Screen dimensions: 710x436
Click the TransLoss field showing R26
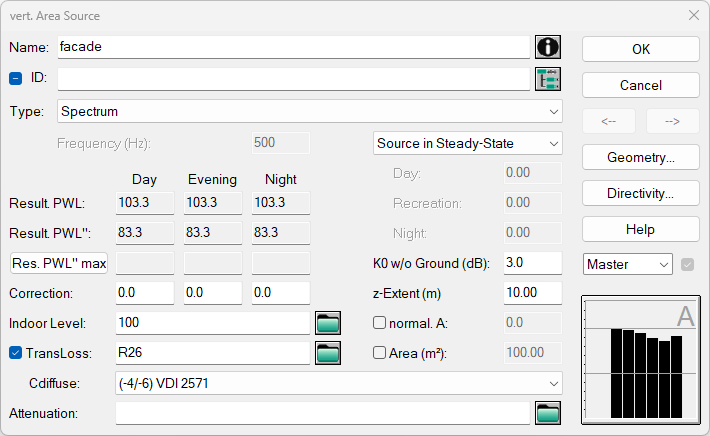coord(213,353)
